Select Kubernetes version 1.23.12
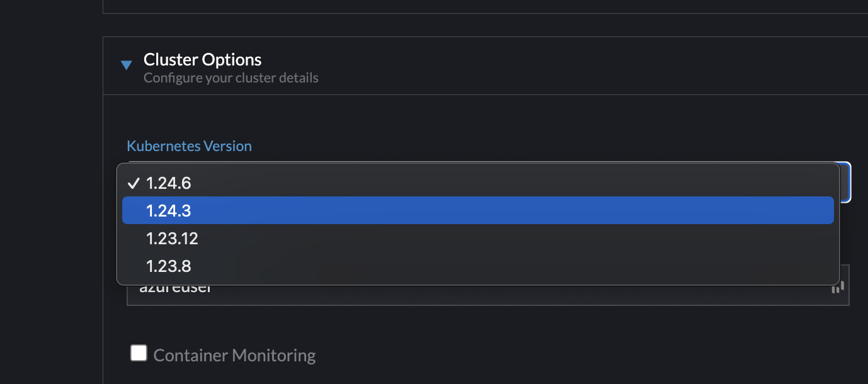This screenshot has width=868, height=384. click(x=172, y=238)
